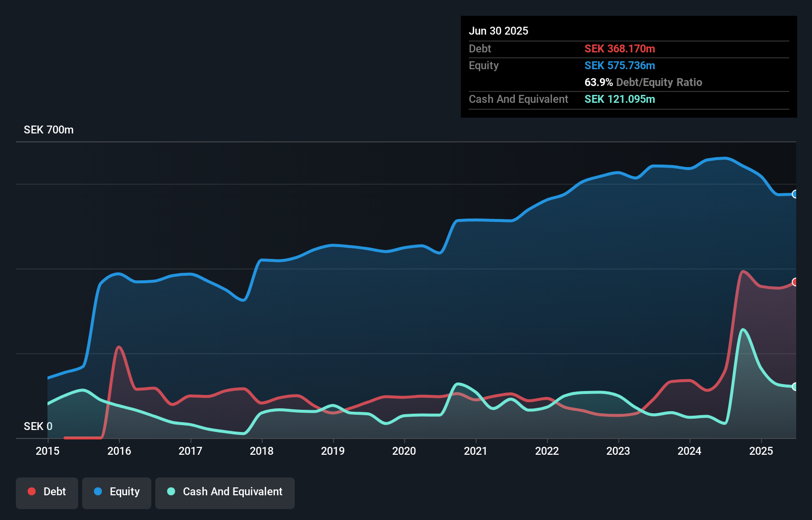Expand the Jun 30 2025 tooltip details
The image size is (812, 520).
[x=498, y=31]
